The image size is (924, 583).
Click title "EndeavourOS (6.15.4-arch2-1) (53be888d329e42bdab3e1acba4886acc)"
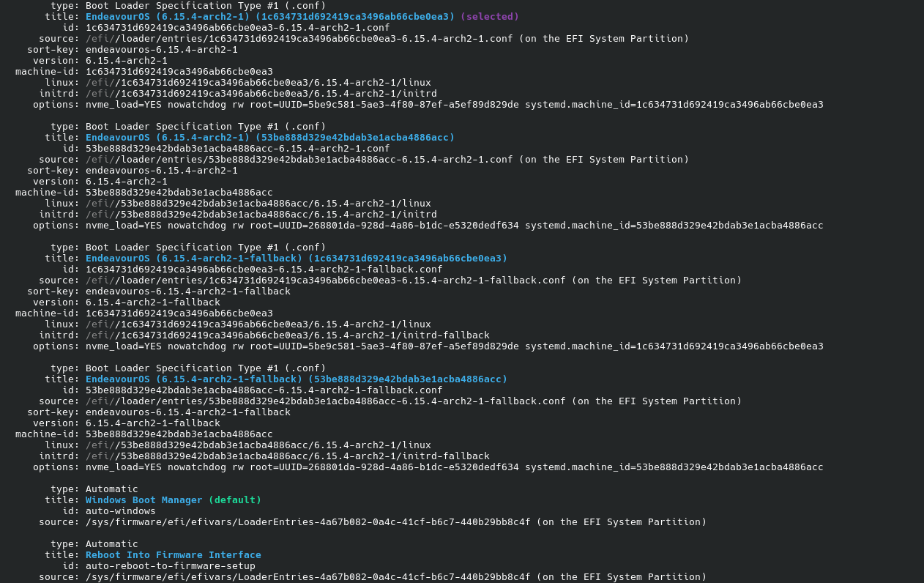click(270, 137)
